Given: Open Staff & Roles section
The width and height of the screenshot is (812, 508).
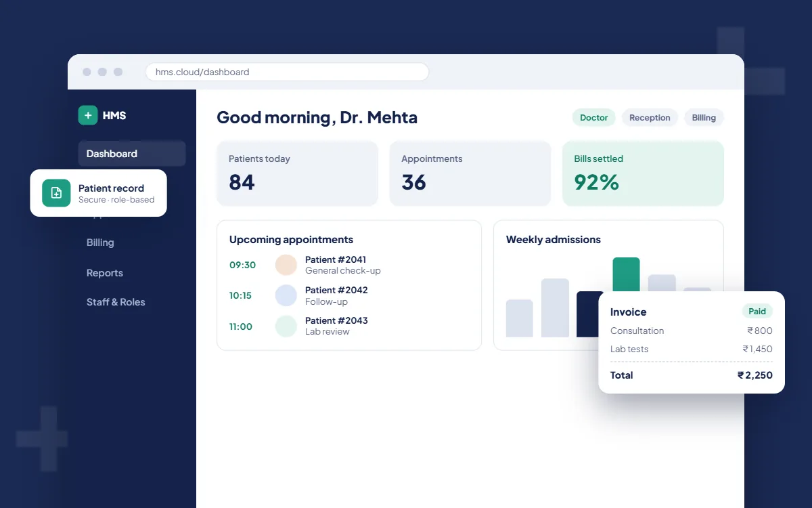Looking at the screenshot, I should click(x=116, y=302).
